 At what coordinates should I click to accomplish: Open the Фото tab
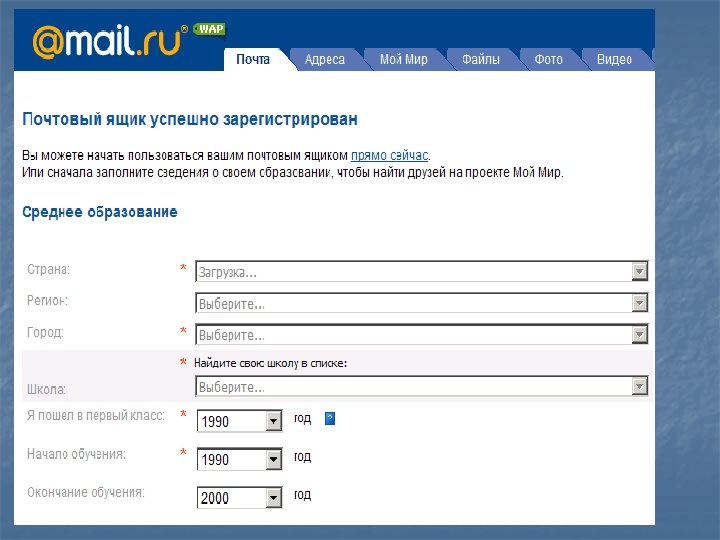pyautogui.click(x=548, y=59)
